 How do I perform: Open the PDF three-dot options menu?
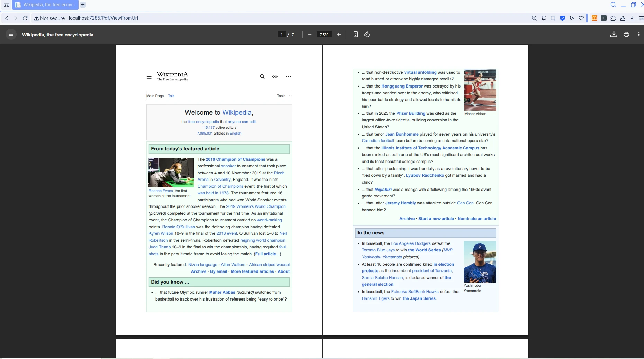pos(639,34)
